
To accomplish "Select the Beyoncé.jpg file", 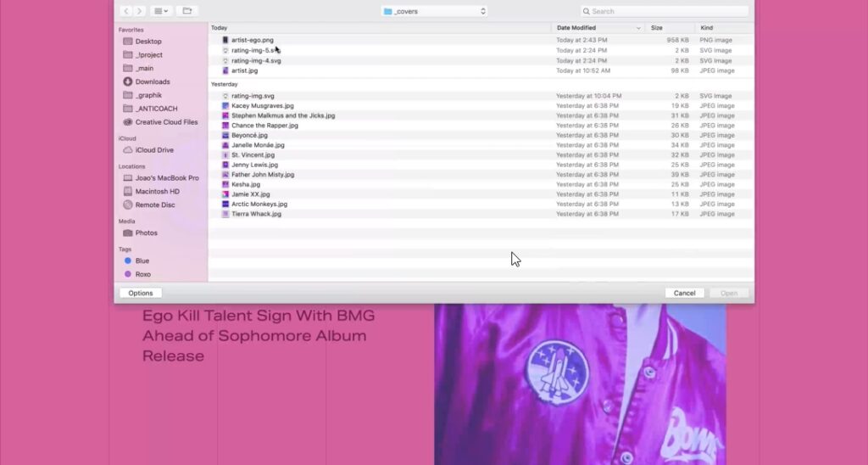I will click(249, 136).
